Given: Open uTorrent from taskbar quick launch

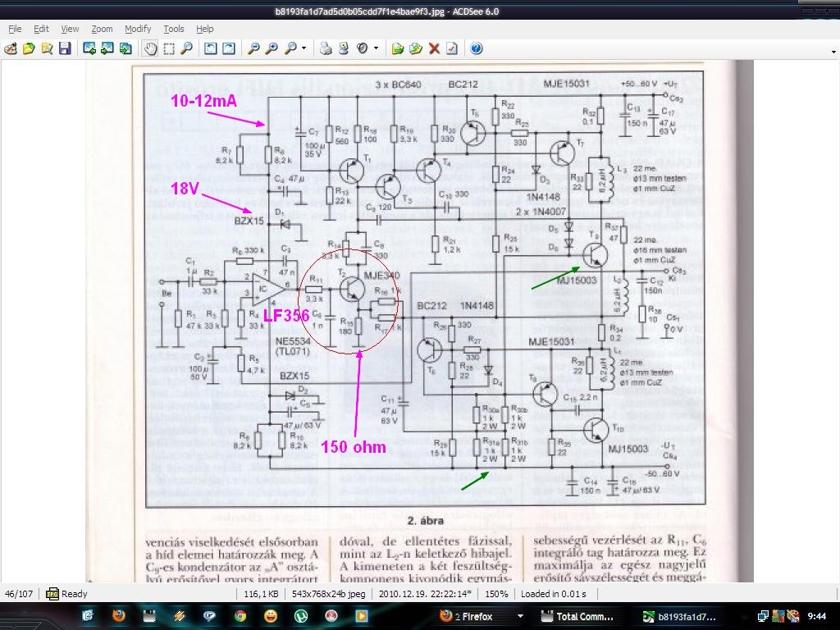Looking at the screenshot, I should 301,616.
